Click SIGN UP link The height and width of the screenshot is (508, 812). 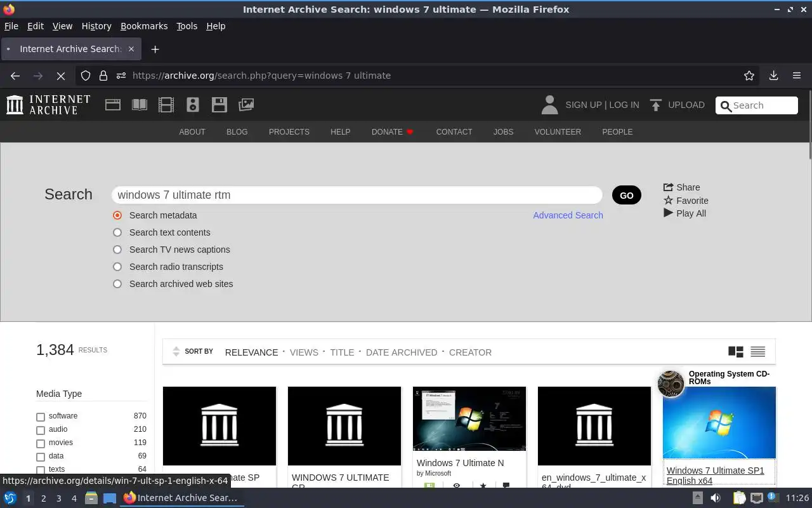point(583,105)
